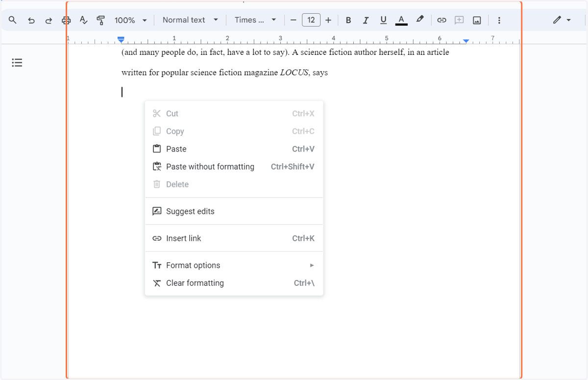Toggle bold formatting
The height and width of the screenshot is (380, 588).
(x=348, y=20)
